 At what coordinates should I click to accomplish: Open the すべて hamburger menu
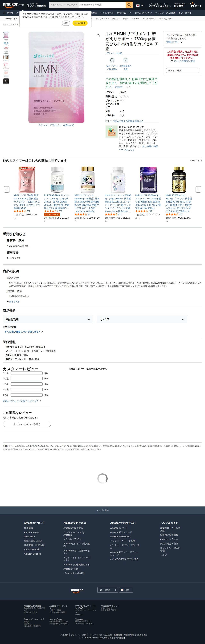8,13
